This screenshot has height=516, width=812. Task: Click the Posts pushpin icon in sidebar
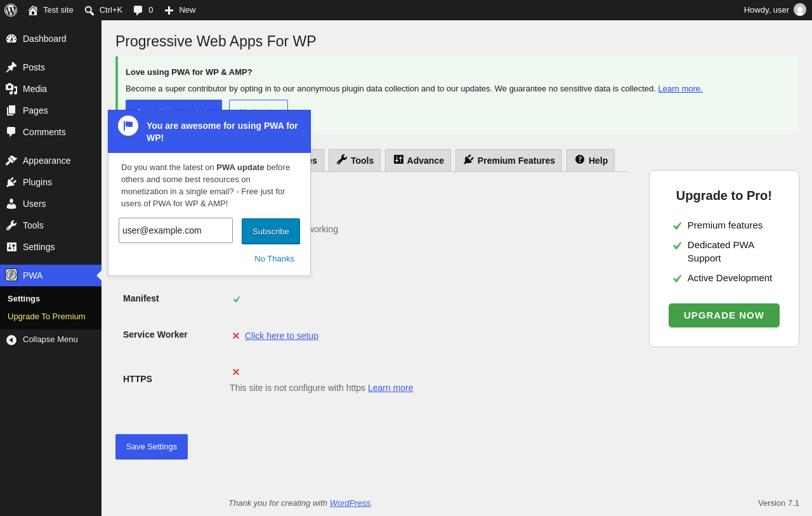click(11, 67)
